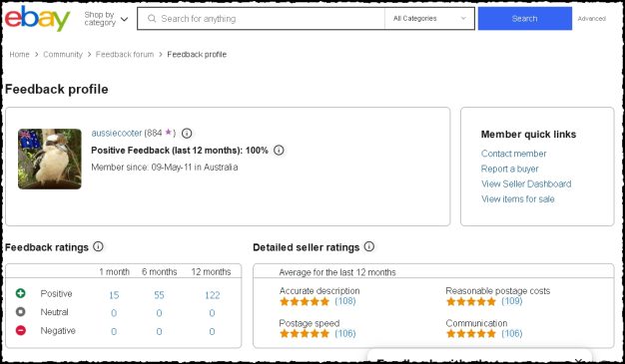Viewport: 625px width, 364px height.
Task: Click the magnifier icon in search box
Action: (152, 18)
